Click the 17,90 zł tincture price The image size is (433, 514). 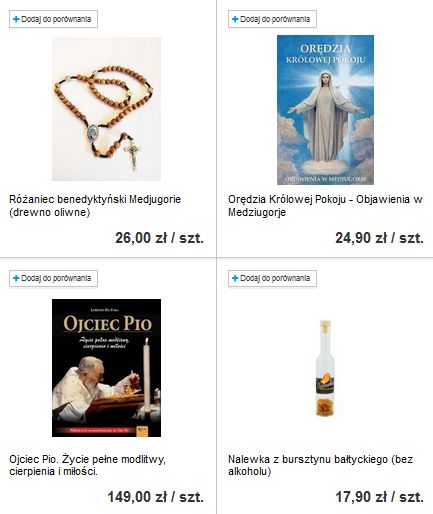pos(379,497)
